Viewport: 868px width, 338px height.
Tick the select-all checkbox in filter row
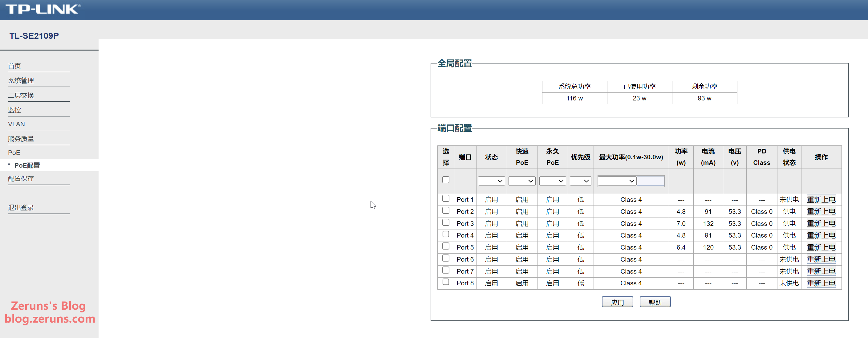point(446,180)
